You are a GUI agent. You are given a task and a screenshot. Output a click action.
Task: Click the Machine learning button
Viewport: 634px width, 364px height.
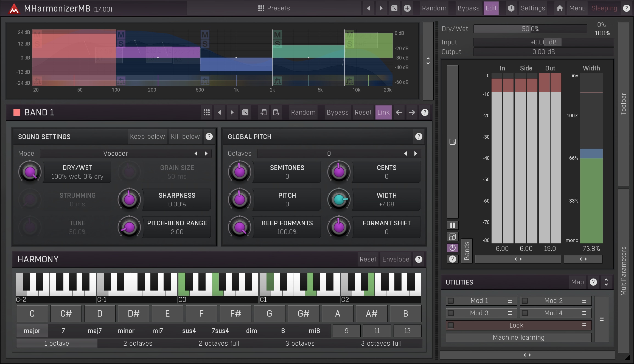pos(518,337)
